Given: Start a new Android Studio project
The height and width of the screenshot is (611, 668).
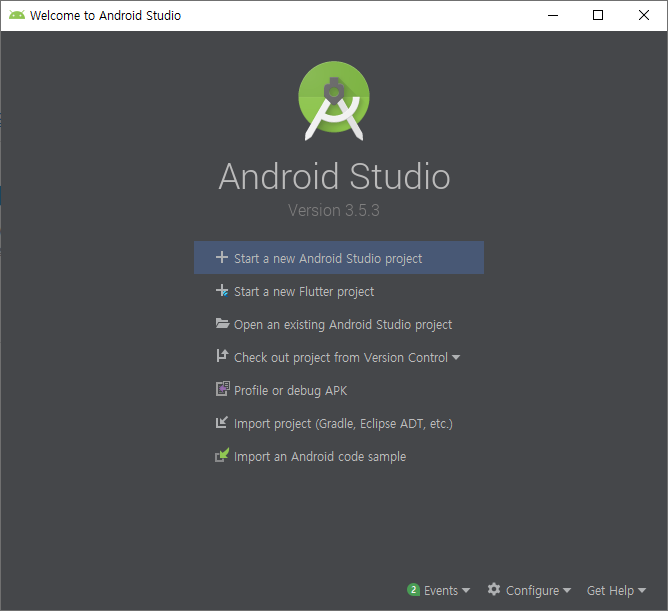Looking at the screenshot, I should click(x=339, y=258).
